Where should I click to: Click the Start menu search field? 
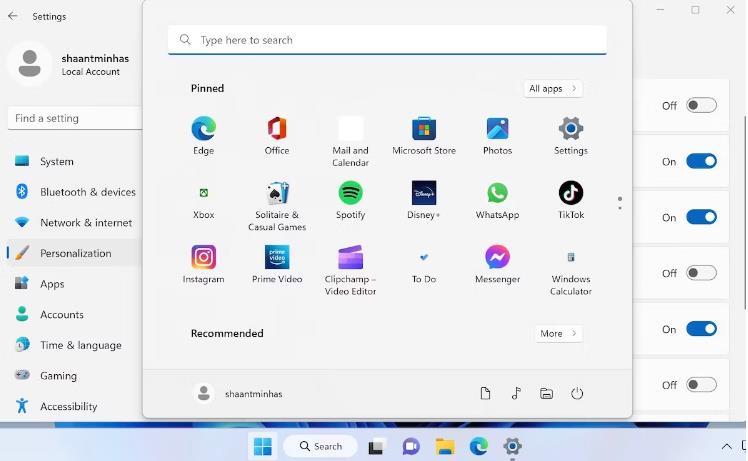[387, 40]
